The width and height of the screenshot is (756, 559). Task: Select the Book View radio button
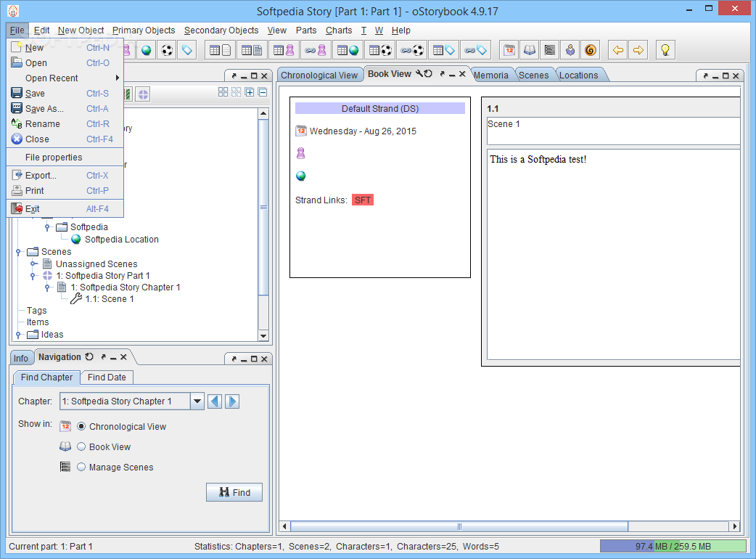coord(81,446)
